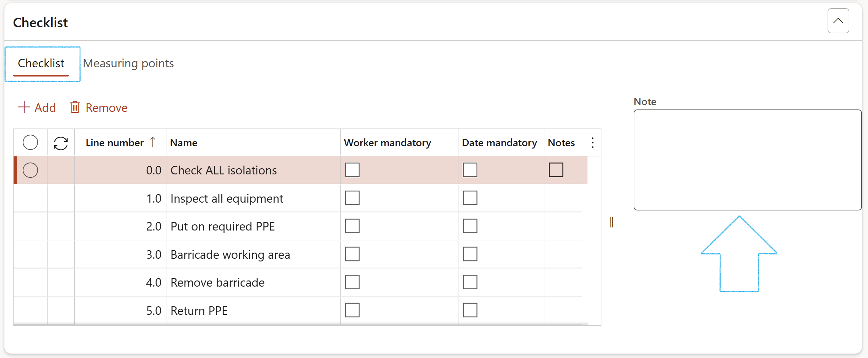Toggle Worker mandatory for Return PPE
Image resolution: width=868 pixels, height=358 pixels.
click(x=352, y=310)
